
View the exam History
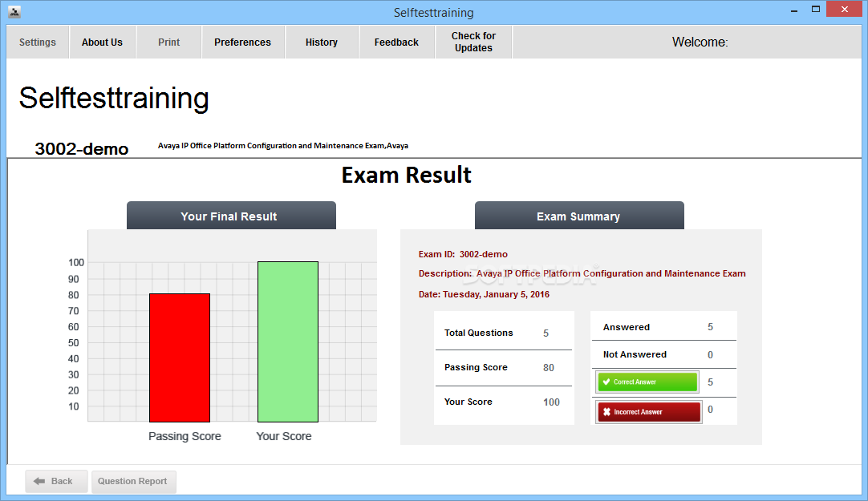point(322,42)
